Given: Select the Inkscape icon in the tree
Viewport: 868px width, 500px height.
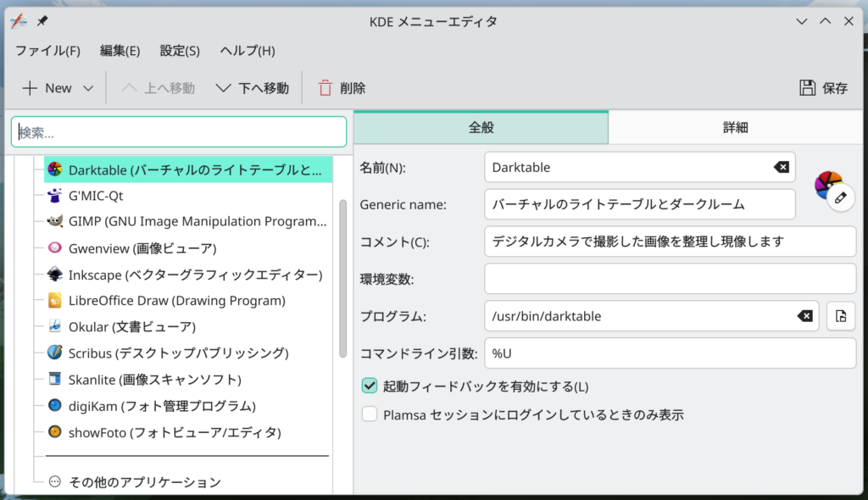Looking at the screenshot, I should 54,275.
